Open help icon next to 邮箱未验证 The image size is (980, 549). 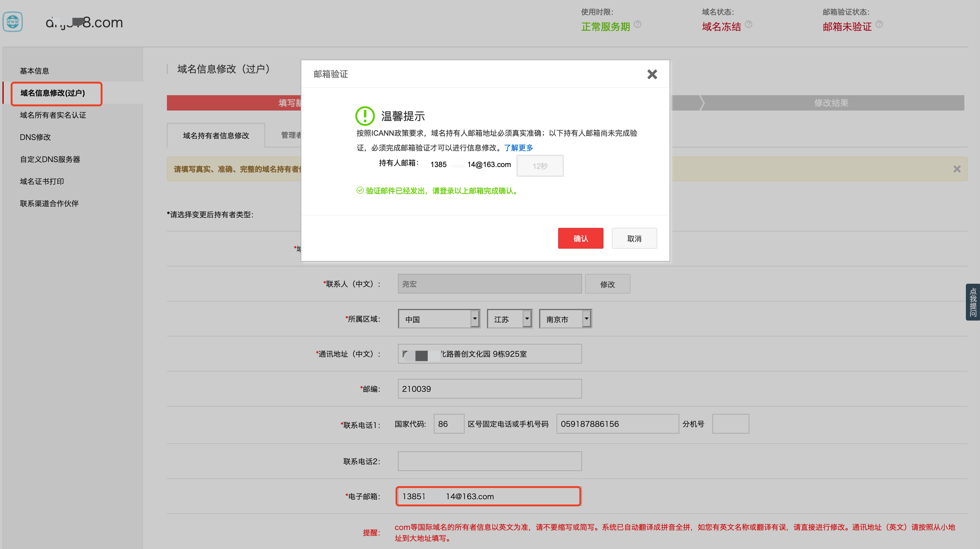[879, 24]
